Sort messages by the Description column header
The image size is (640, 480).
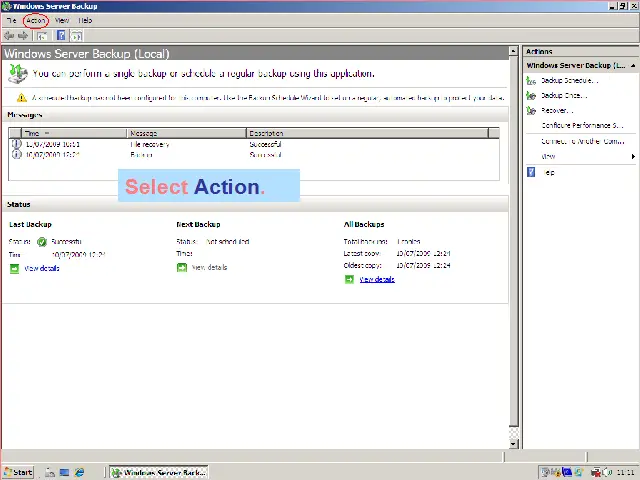coord(367,133)
